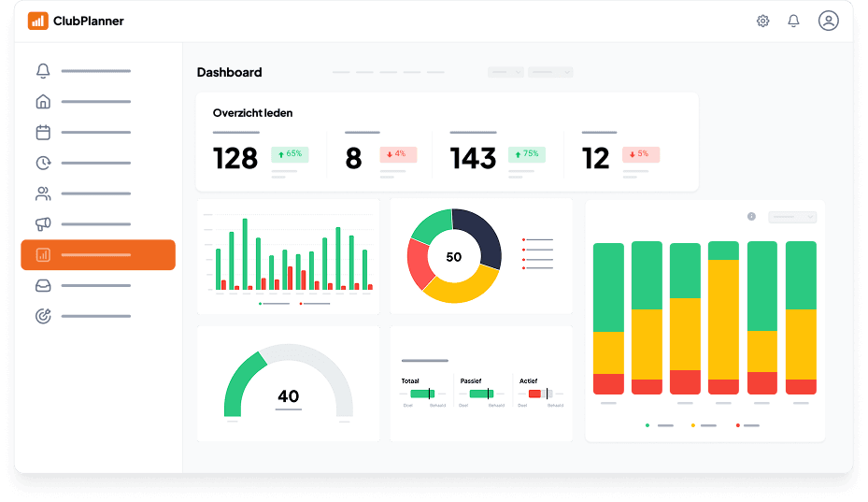The width and height of the screenshot is (868, 502).
Task: Open the calendar icon in sidebar
Action: [x=43, y=133]
